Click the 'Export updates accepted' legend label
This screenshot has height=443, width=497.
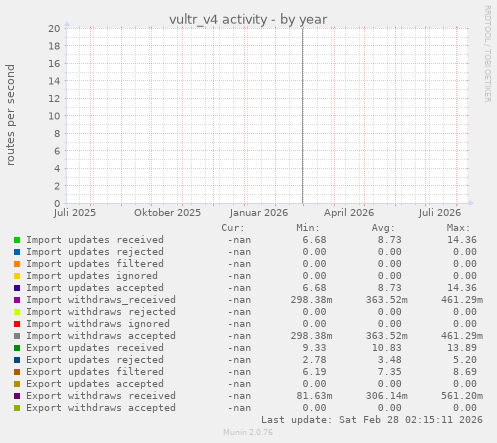click(x=95, y=384)
